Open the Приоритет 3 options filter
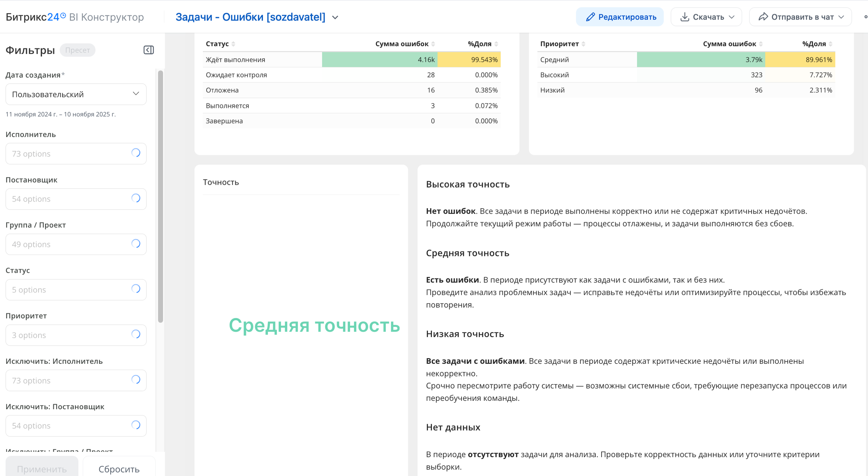The height and width of the screenshot is (476, 868). pos(76,335)
